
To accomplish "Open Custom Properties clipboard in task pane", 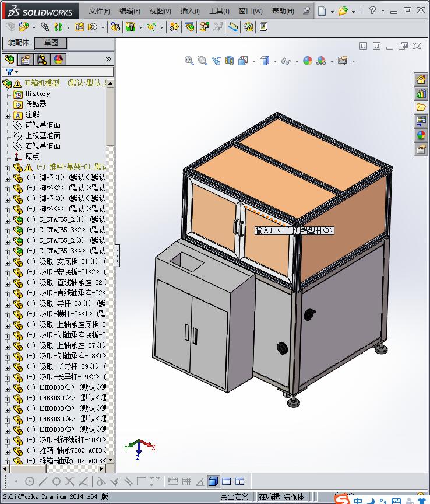I will (421, 149).
